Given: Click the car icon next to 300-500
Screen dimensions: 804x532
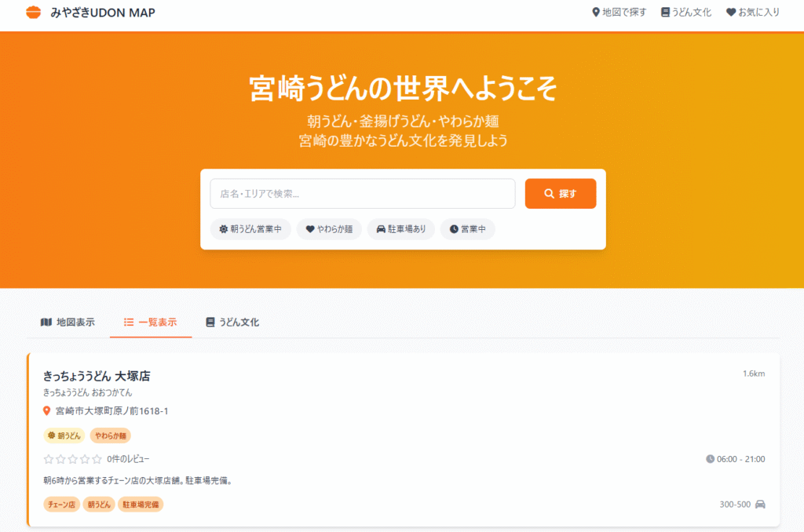Looking at the screenshot, I should pyautogui.click(x=760, y=505).
